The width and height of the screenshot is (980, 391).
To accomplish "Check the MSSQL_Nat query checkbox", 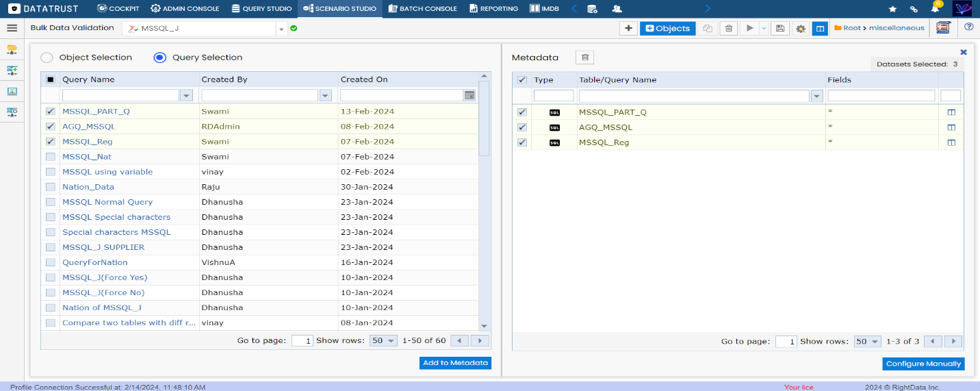I will tap(51, 157).
